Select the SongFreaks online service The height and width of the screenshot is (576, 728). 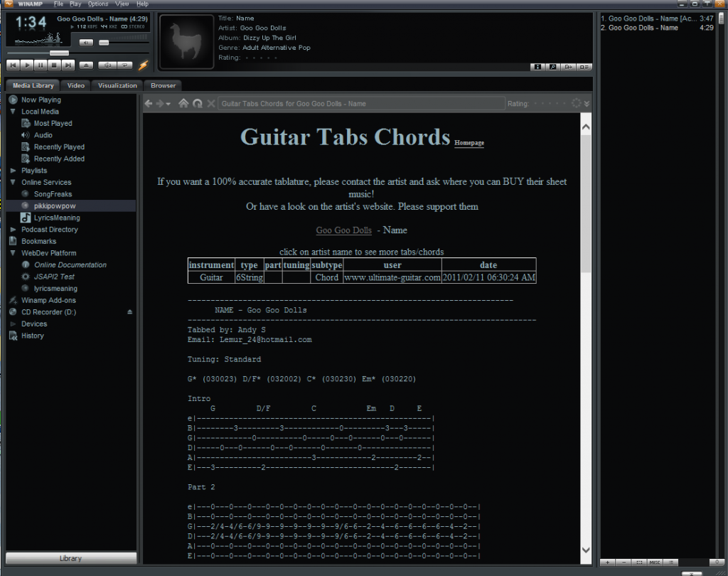(x=53, y=194)
